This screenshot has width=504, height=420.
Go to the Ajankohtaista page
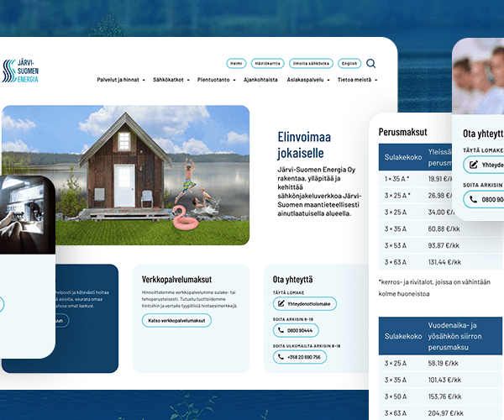point(260,80)
